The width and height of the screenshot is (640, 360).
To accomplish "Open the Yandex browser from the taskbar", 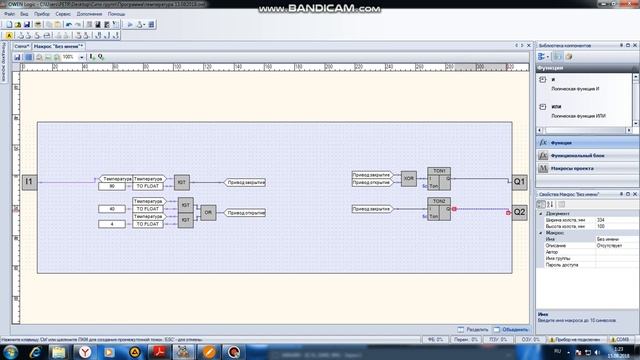I will pyautogui.click(x=85, y=352).
